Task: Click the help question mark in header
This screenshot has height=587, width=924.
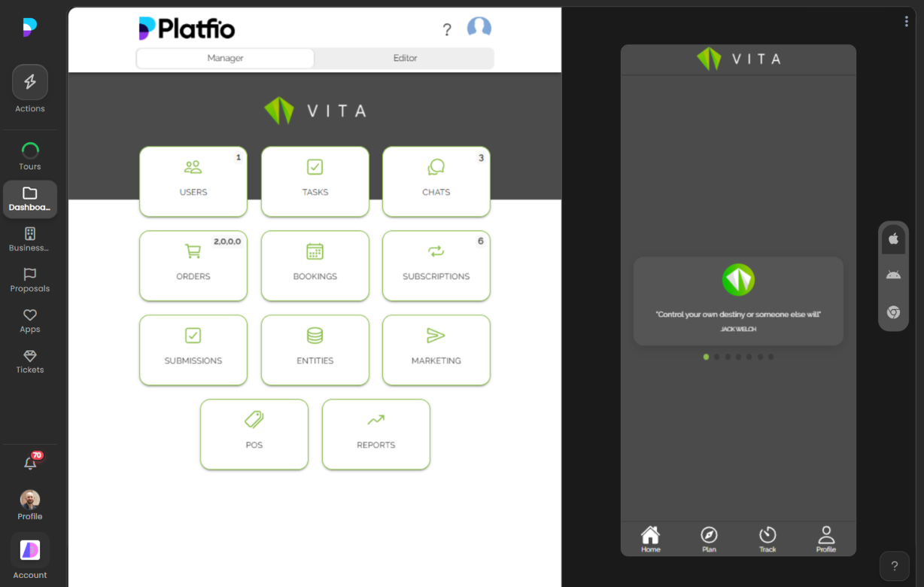Action: (447, 29)
